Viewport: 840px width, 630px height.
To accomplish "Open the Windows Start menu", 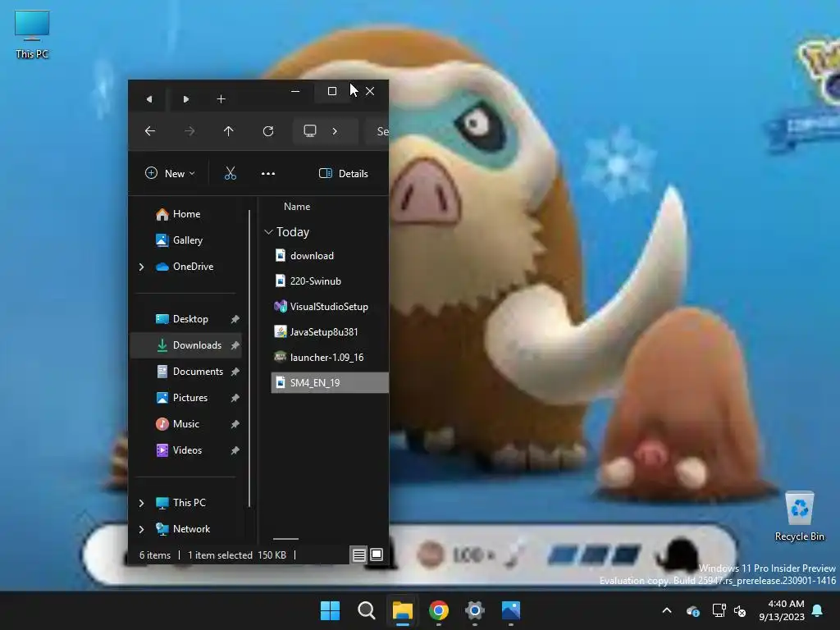I will click(330, 610).
